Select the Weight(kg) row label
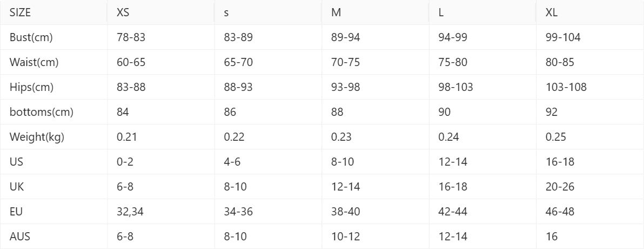Screen dimensions: 644x249 [53, 137]
